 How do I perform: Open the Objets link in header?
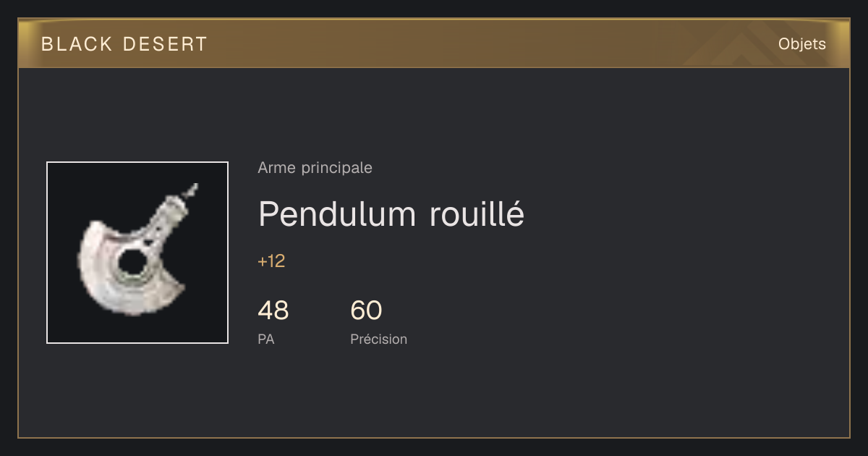(x=801, y=44)
